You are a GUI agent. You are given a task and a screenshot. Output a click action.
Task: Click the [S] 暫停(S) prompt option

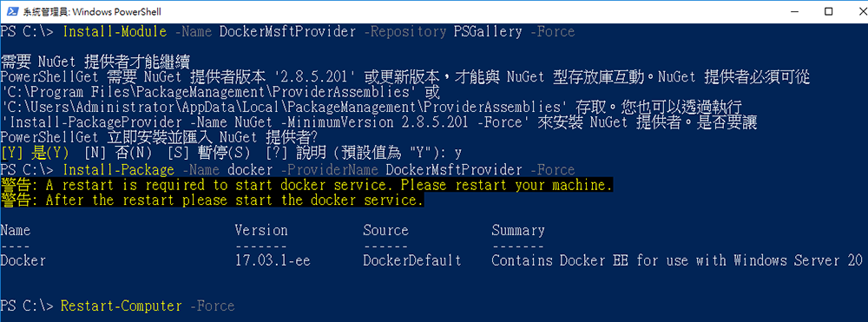coord(208,152)
